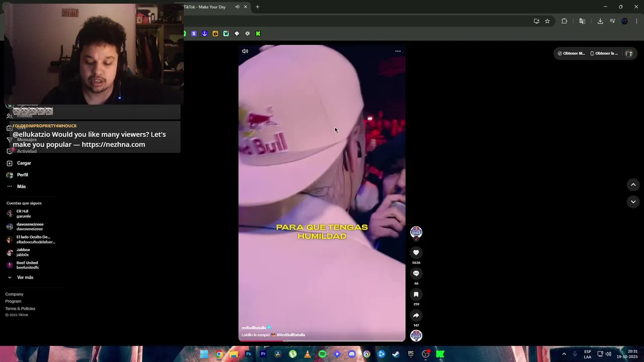Go to previous video up arrow
The image size is (644, 362).
[633, 185]
